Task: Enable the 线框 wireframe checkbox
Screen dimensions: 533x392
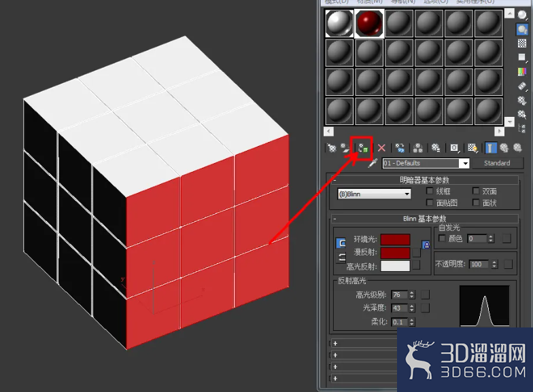Action: [430, 191]
